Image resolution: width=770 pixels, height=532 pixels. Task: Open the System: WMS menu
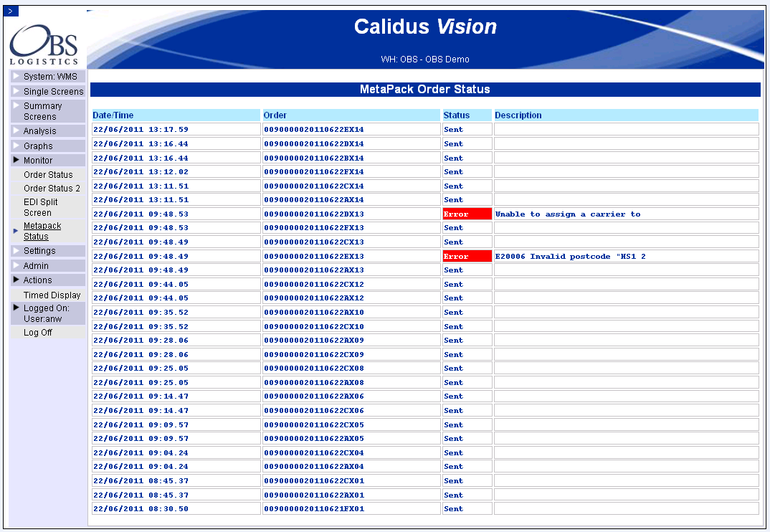click(50, 77)
